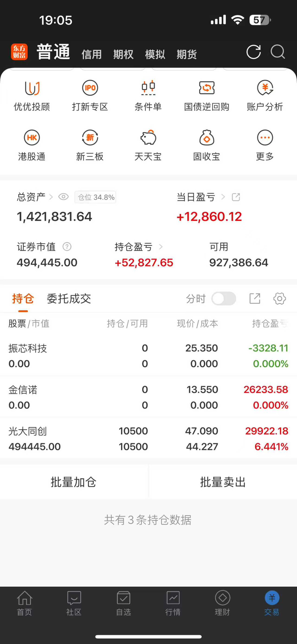
Task: Open 国债逆回购 icon
Action: click(x=207, y=88)
